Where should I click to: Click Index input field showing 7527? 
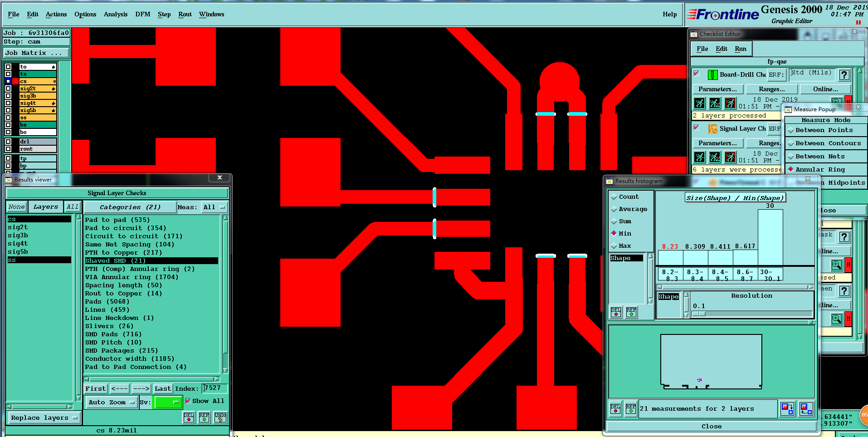point(215,388)
